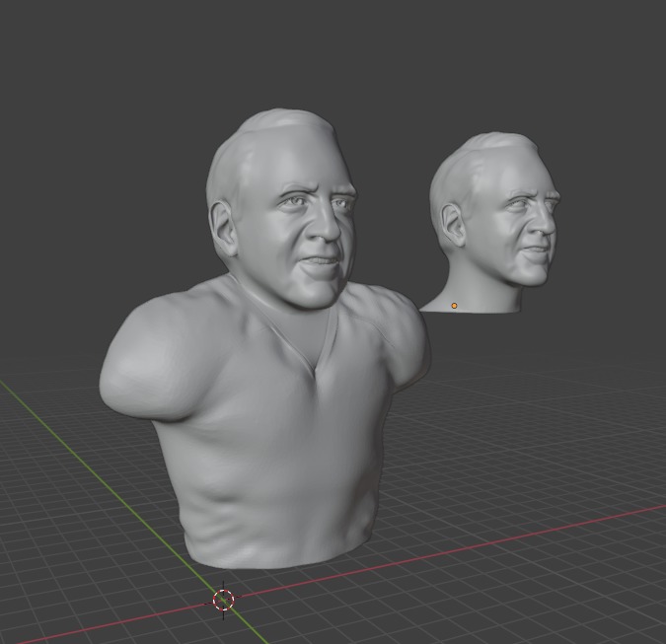
Task: Select the smaller head-only model
Action: (x=492, y=221)
